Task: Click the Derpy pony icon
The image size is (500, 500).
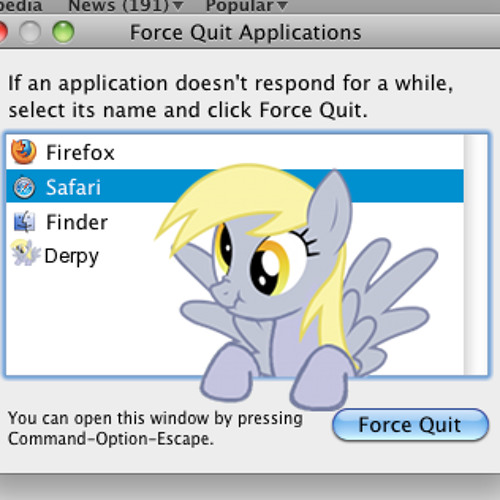Action: [x=25, y=253]
